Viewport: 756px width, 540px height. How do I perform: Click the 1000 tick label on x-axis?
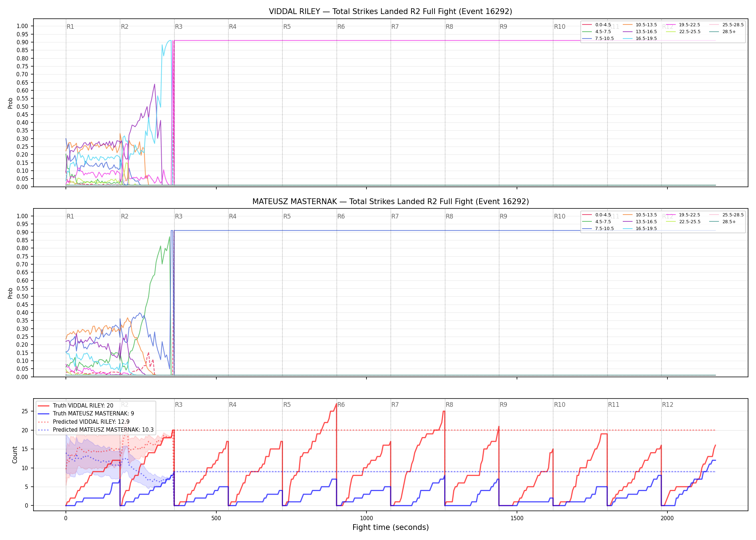coord(366,518)
